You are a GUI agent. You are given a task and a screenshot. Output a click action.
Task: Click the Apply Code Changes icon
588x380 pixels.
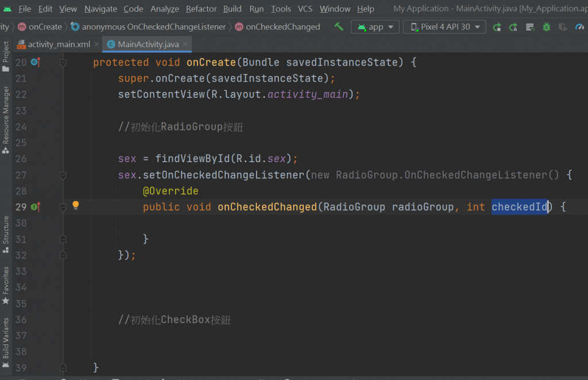click(530, 27)
